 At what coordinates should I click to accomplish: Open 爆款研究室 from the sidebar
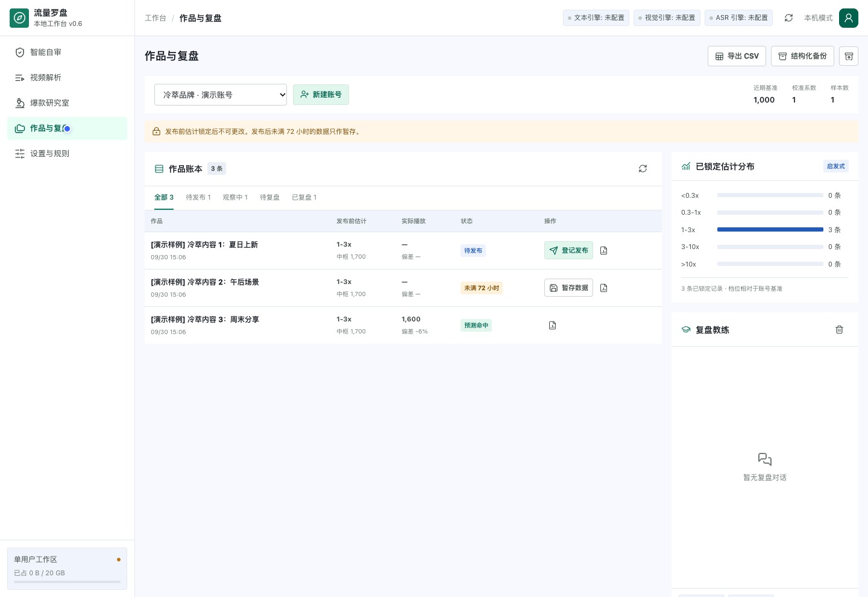click(67, 103)
